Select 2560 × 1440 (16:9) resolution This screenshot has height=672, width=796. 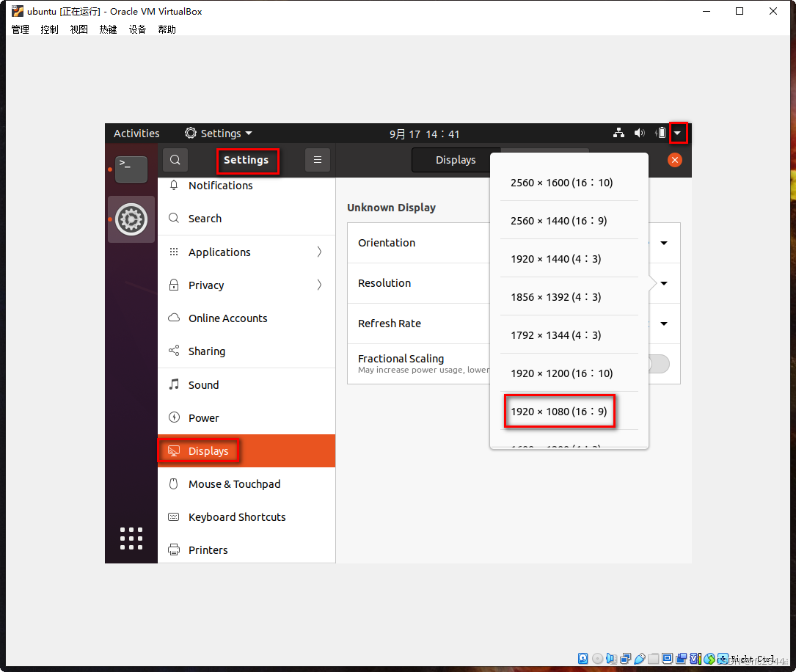[x=569, y=220]
